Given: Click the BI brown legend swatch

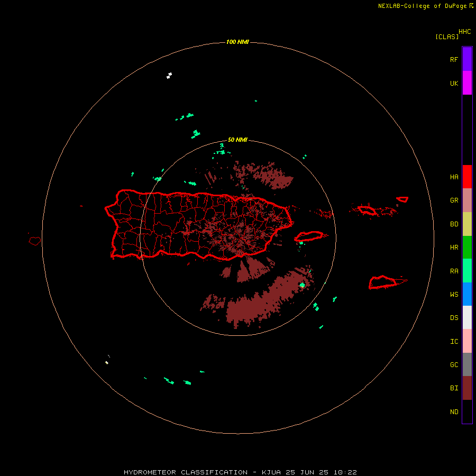Looking at the screenshot, I should pos(467,388).
